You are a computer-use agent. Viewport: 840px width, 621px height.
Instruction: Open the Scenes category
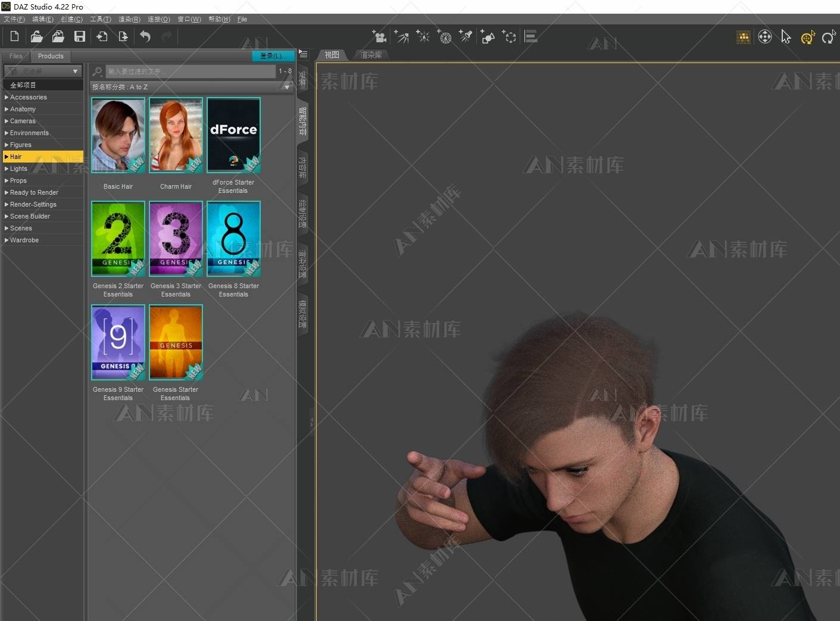point(43,228)
